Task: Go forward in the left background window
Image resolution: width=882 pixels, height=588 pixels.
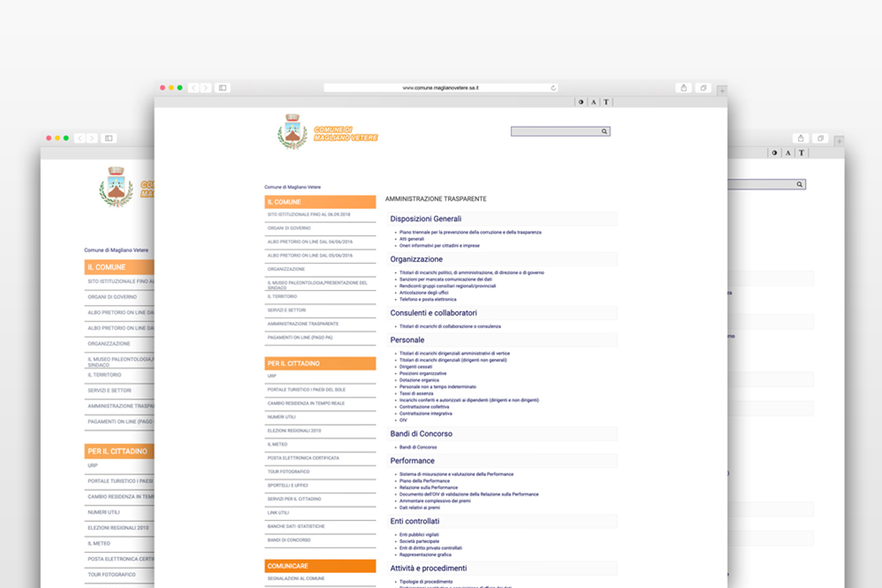Action: click(92, 138)
